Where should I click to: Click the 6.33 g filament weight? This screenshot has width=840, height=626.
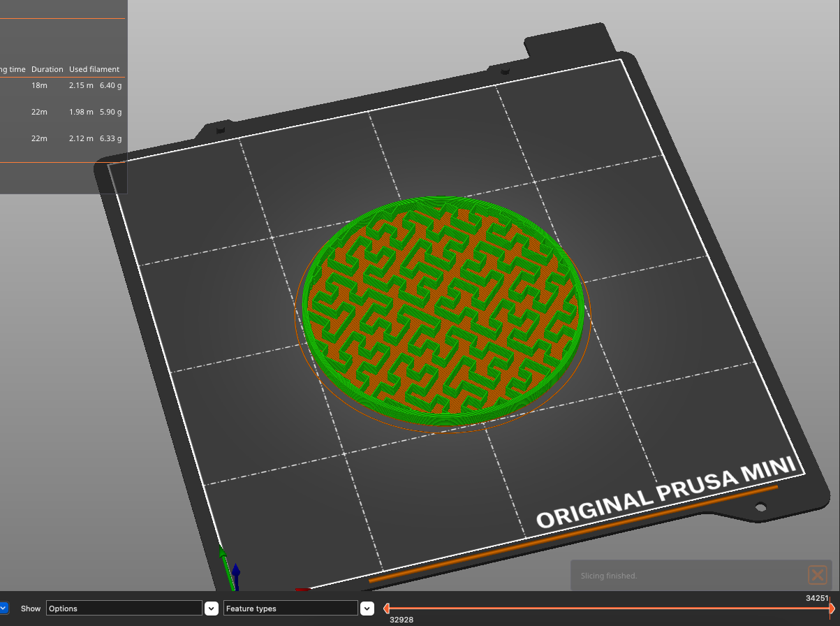(110, 138)
